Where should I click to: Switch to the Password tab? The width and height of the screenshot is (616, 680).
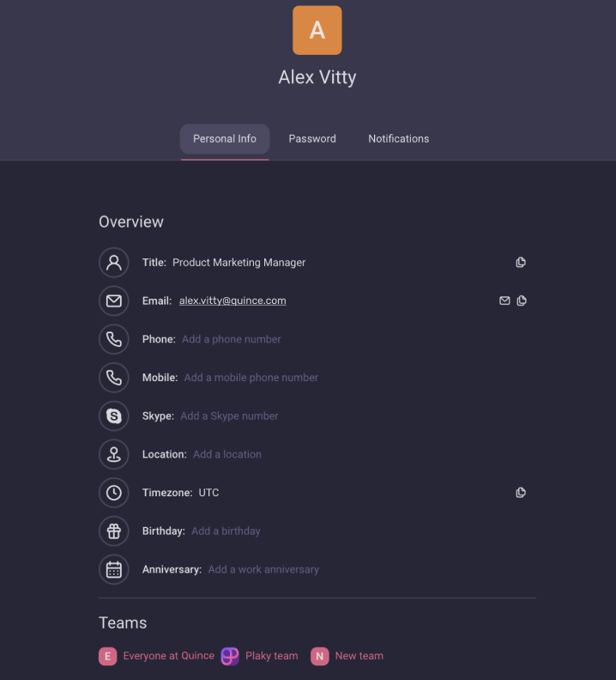click(x=312, y=138)
